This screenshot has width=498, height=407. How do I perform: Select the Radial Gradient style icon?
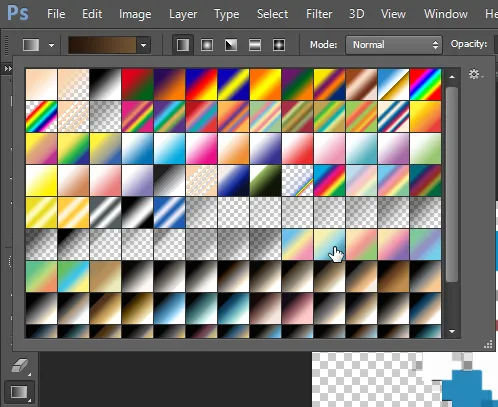coord(207,45)
